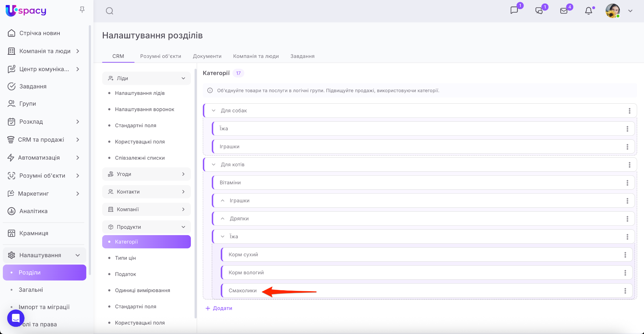Click the search magnifier icon

(x=109, y=11)
